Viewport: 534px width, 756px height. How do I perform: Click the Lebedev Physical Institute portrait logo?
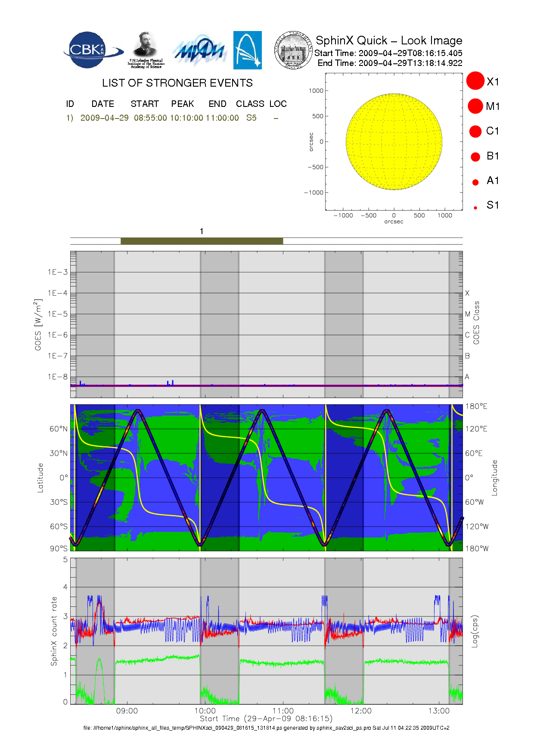coord(146,50)
